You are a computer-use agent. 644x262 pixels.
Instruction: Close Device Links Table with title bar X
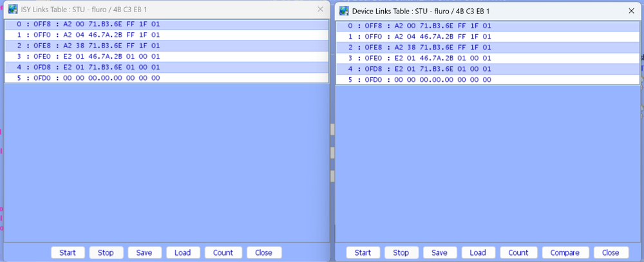632,11
